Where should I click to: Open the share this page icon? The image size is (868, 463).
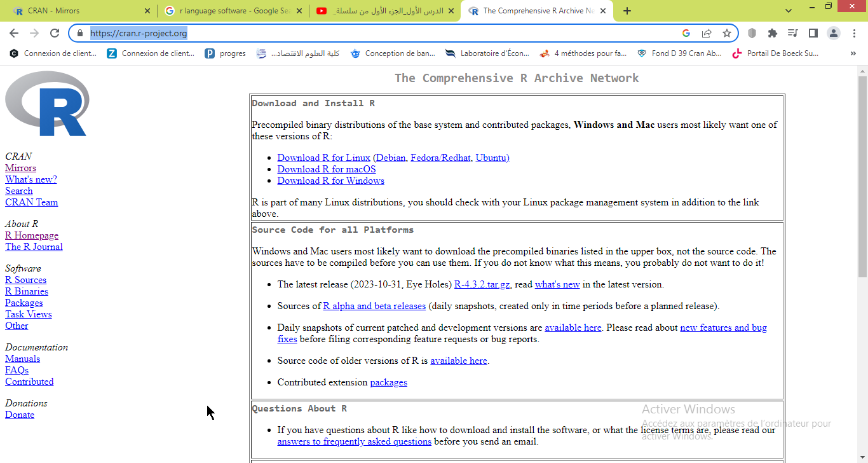707,33
